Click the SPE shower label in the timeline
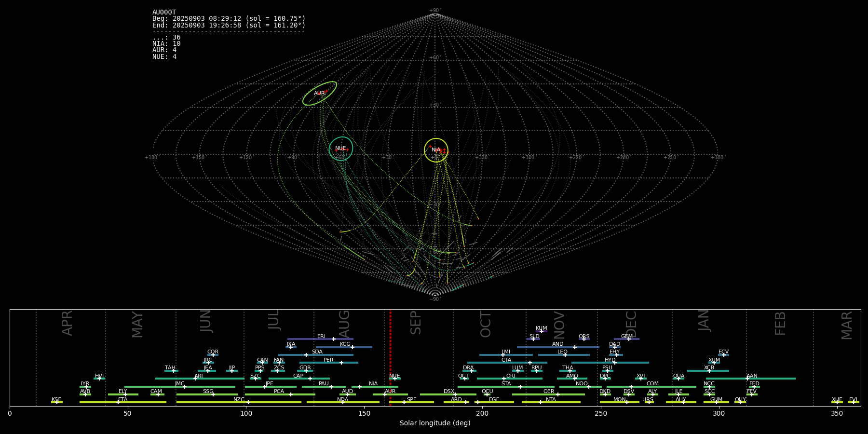This screenshot has height=434, width=868. pyautogui.click(x=412, y=400)
